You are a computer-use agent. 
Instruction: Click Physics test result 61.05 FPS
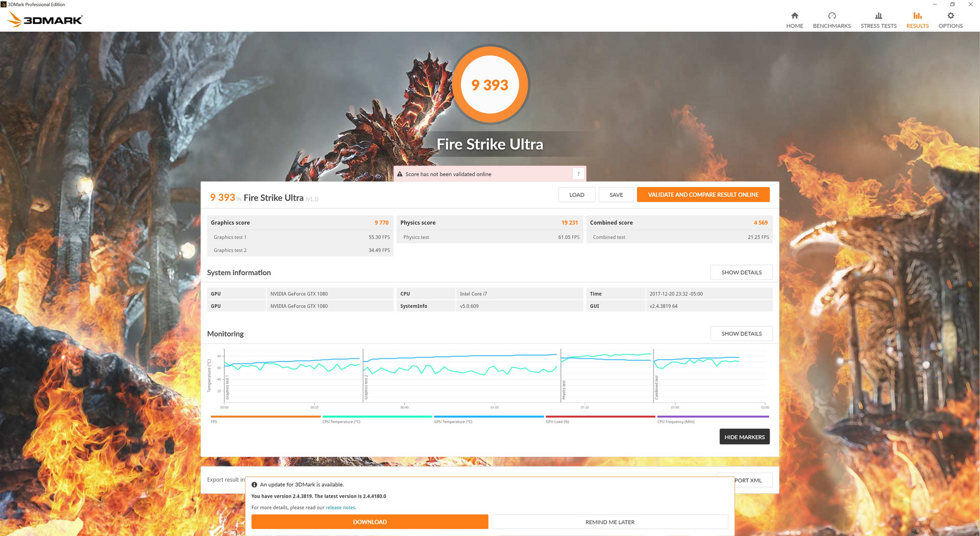tap(569, 237)
